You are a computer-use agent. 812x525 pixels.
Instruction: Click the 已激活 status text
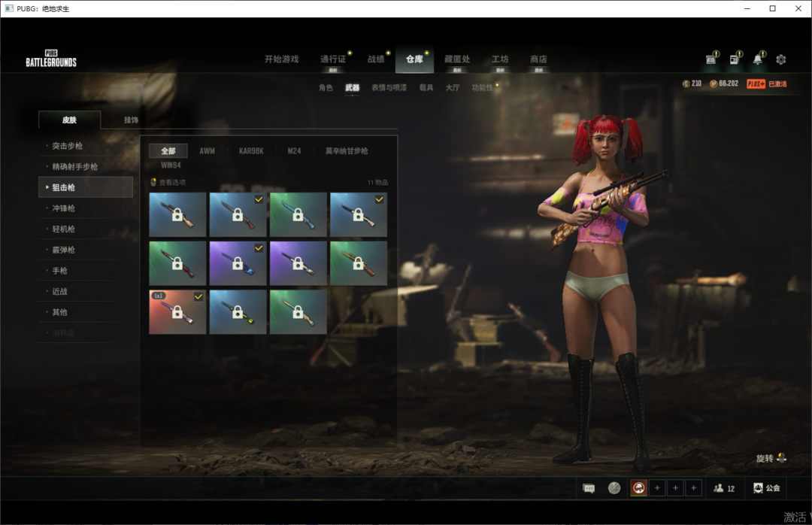777,84
